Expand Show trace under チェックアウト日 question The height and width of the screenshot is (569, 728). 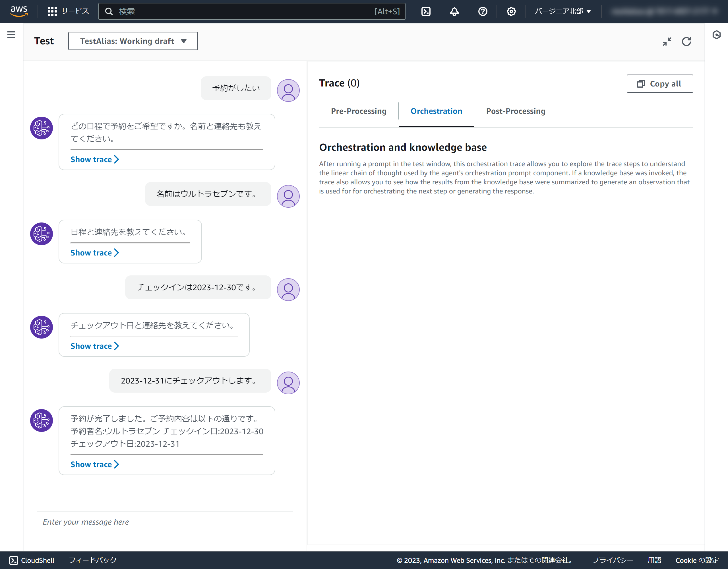95,346
